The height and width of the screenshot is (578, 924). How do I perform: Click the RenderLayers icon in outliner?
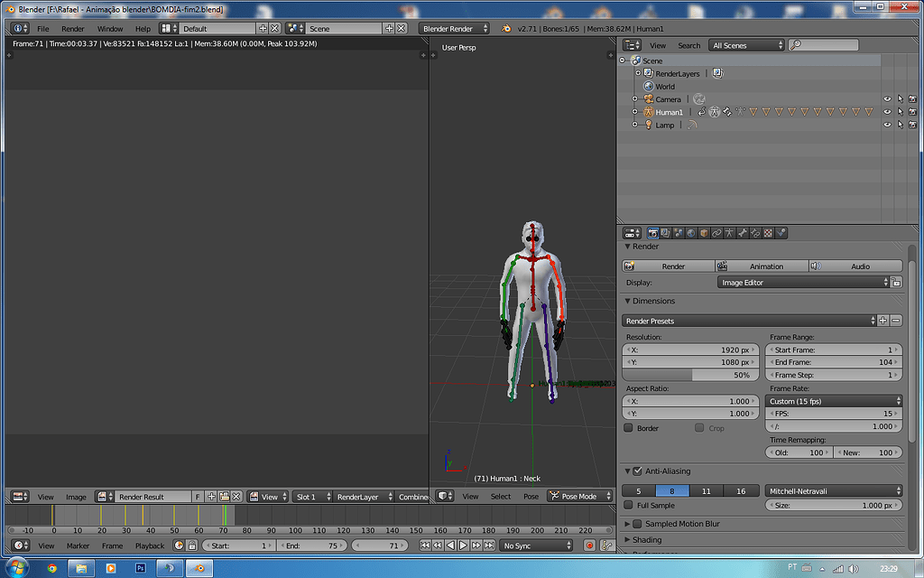tap(649, 73)
